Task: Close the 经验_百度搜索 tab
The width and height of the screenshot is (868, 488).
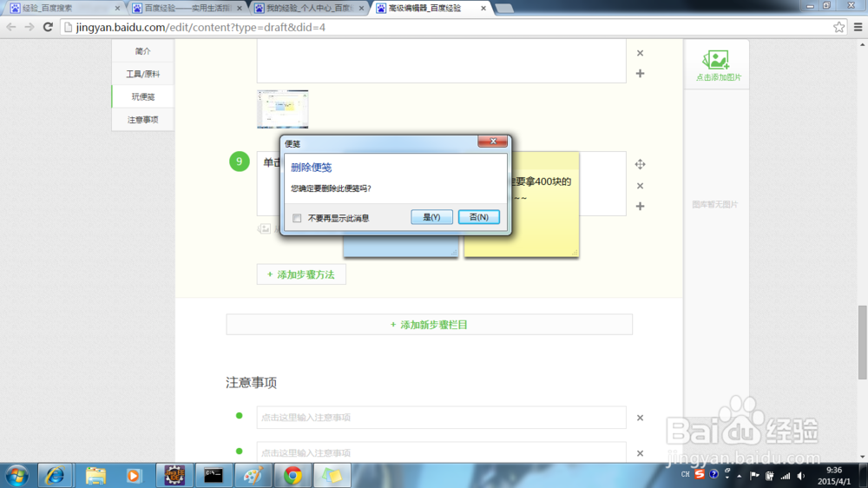Action: tap(117, 9)
